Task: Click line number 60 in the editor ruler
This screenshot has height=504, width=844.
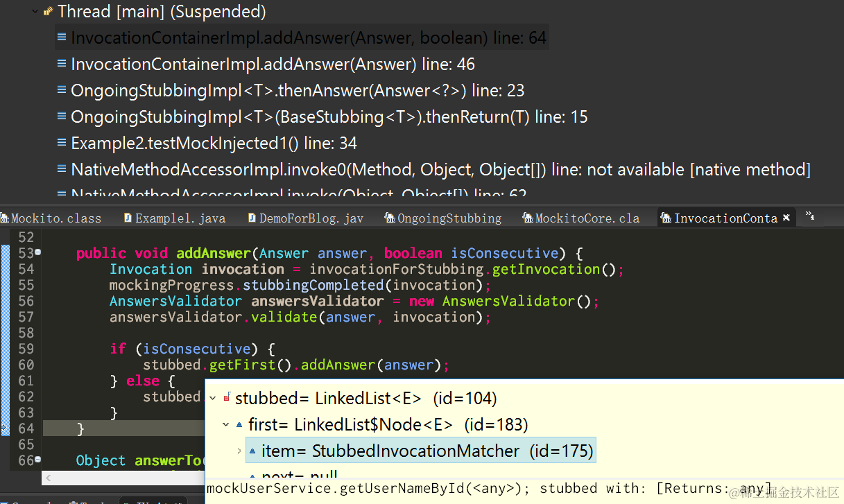Action: point(26,365)
